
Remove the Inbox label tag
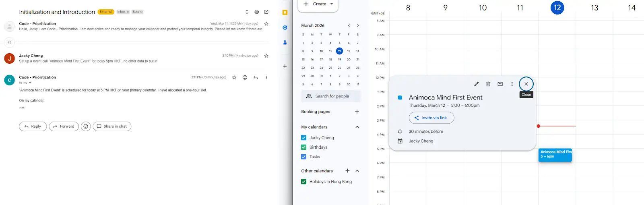128,12
